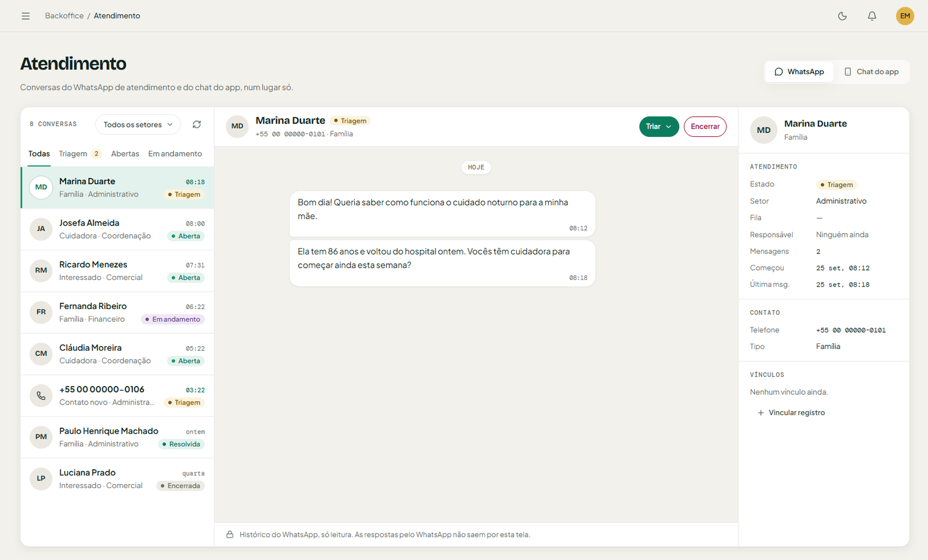Select the Triagem tab
Viewport: 928px width, 560px height.
pos(80,154)
